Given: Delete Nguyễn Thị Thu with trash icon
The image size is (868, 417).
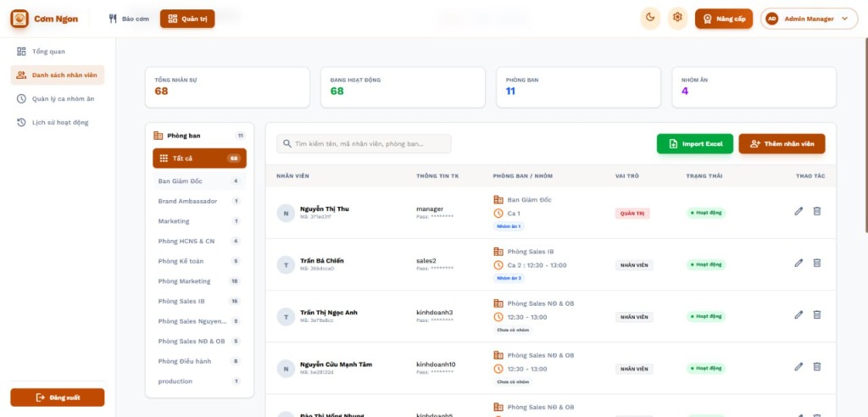Looking at the screenshot, I should coord(817,212).
